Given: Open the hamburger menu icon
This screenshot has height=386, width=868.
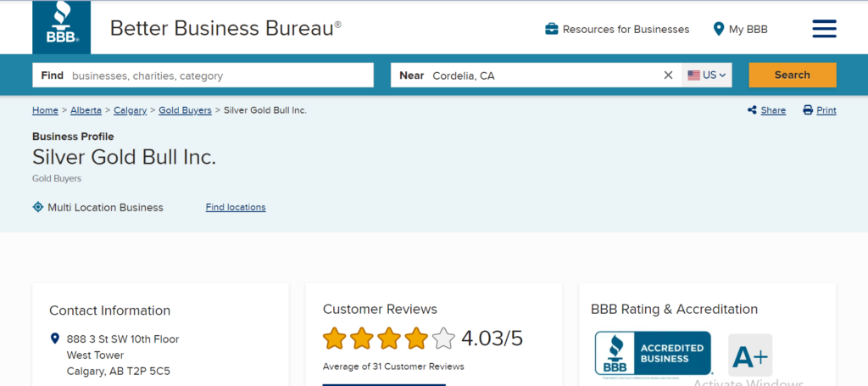Looking at the screenshot, I should pyautogui.click(x=824, y=29).
